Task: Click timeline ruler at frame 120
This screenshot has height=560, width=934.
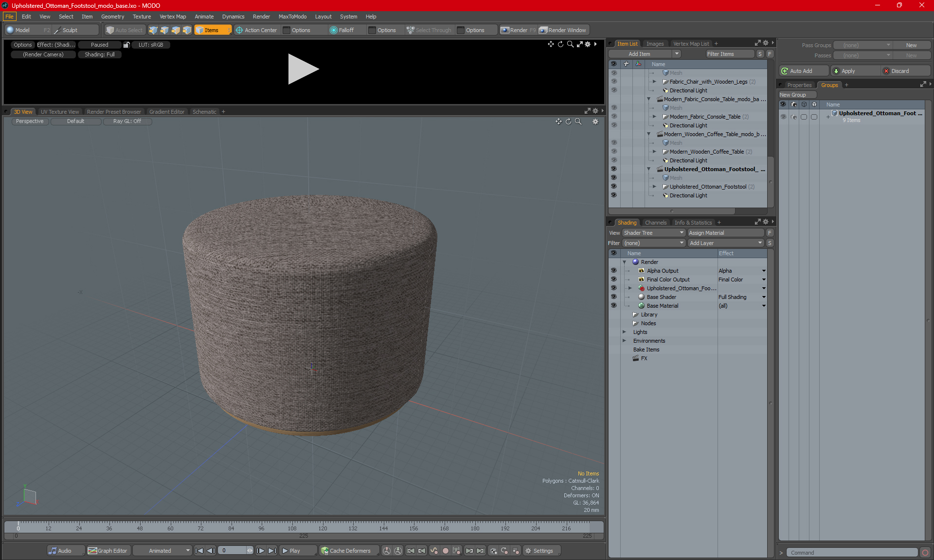Action: pyautogui.click(x=323, y=526)
